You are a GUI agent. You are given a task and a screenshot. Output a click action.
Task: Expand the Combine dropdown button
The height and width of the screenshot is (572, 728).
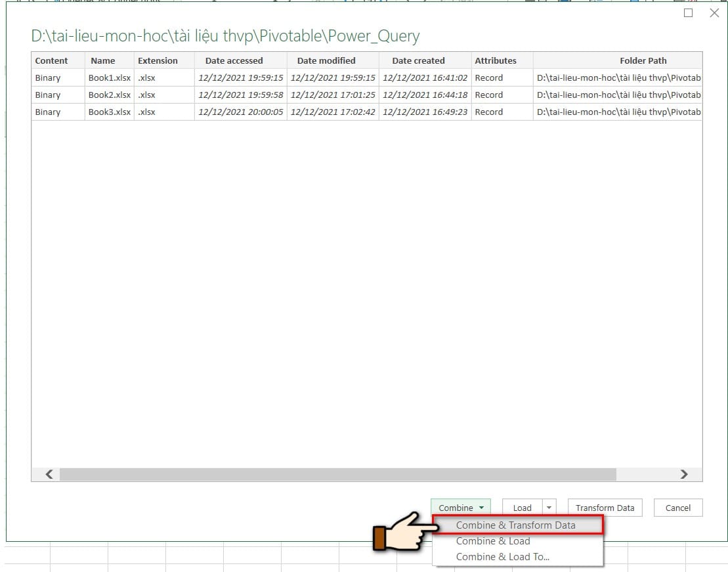click(x=461, y=508)
